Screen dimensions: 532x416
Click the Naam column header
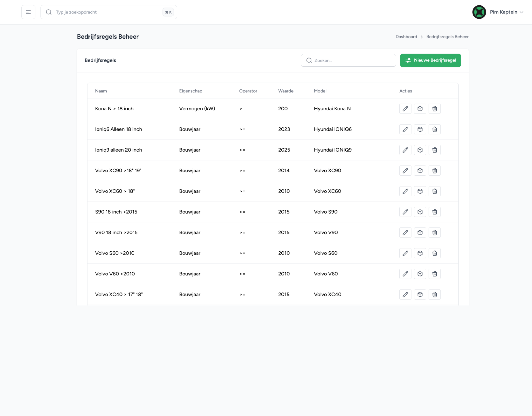101,91
